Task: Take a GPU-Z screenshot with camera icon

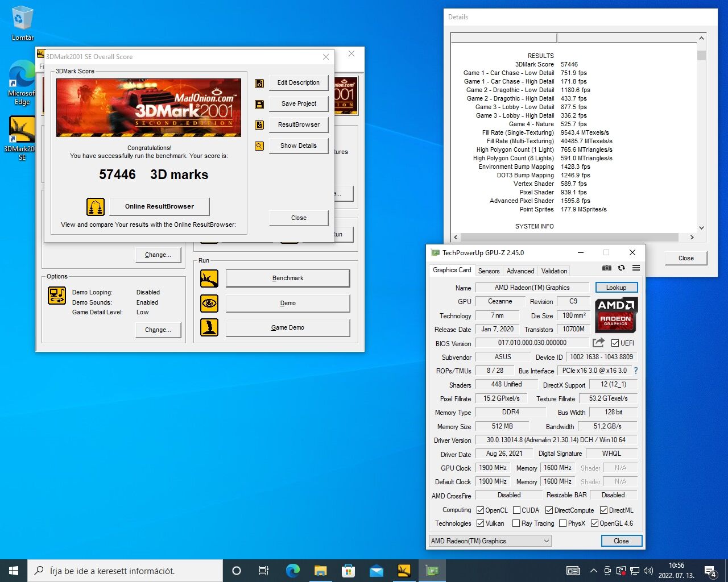Action: pyautogui.click(x=607, y=268)
